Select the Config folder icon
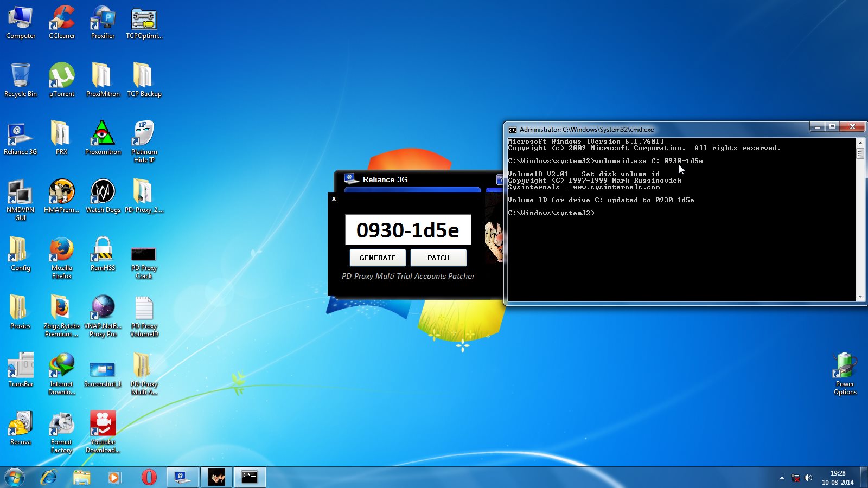This screenshot has width=868, height=488. pos(21,254)
